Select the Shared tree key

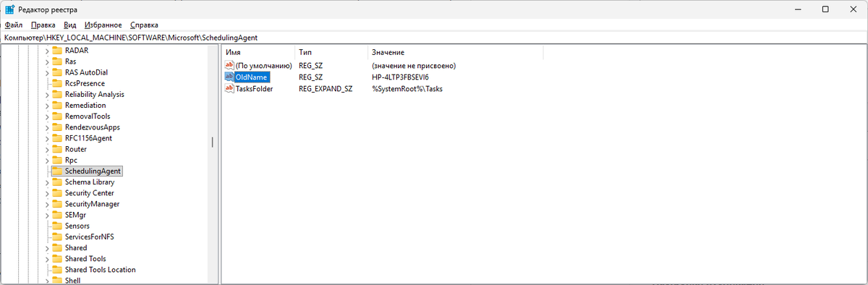76,247
